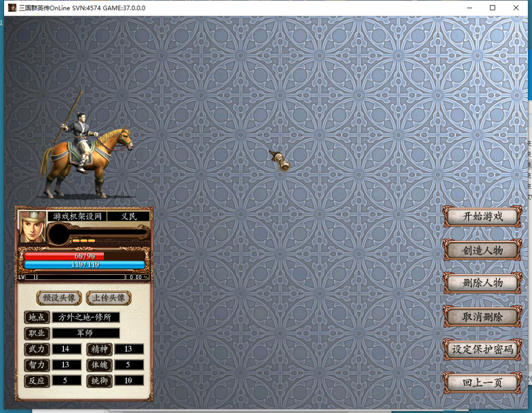Click the 体魄 stat label

(99, 365)
